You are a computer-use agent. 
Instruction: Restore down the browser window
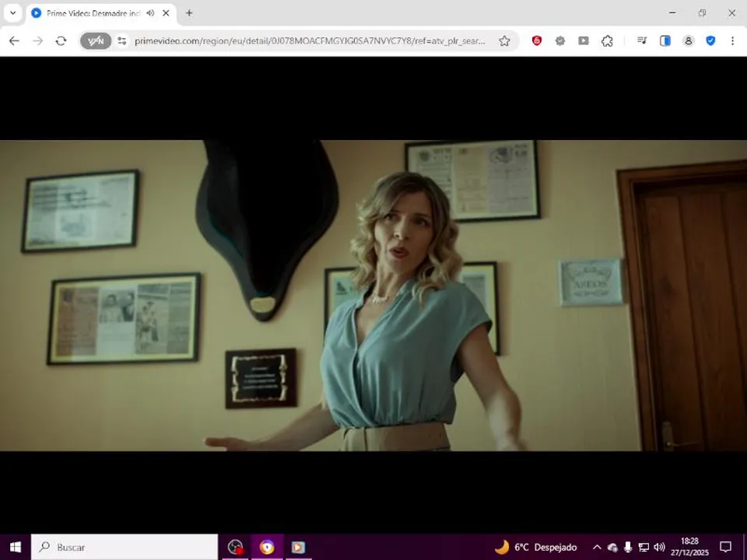pyautogui.click(x=702, y=13)
